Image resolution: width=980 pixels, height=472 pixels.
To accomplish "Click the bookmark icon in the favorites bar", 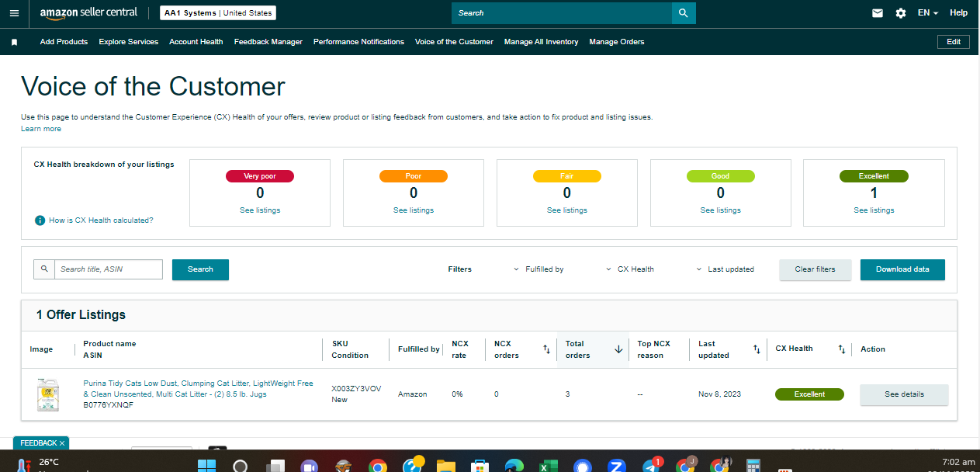I will click(x=14, y=42).
